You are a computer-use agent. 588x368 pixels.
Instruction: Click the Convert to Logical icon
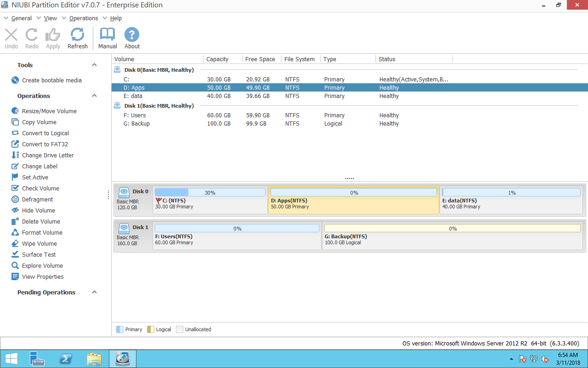coord(15,133)
